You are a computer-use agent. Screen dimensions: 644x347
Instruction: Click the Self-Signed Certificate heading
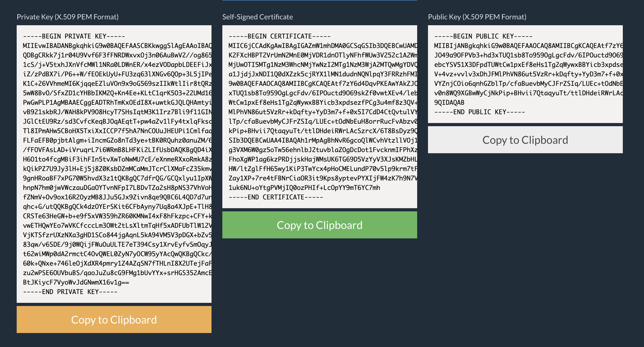tap(258, 17)
